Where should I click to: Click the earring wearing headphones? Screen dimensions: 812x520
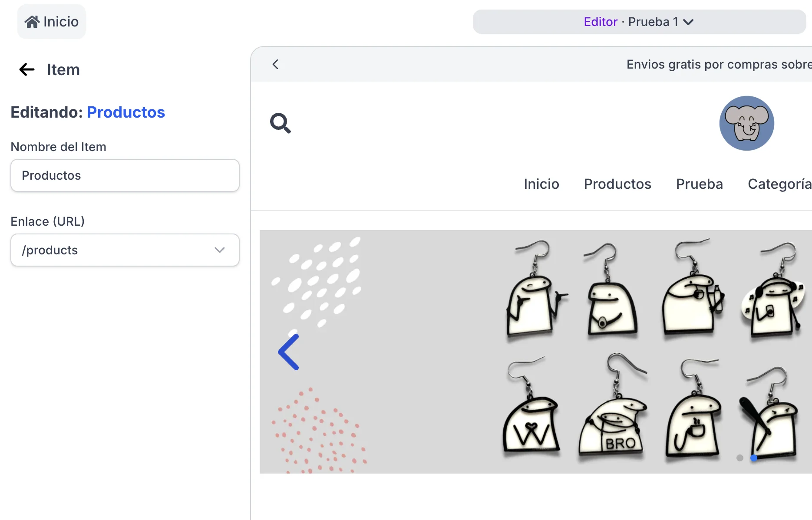point(774,304)
